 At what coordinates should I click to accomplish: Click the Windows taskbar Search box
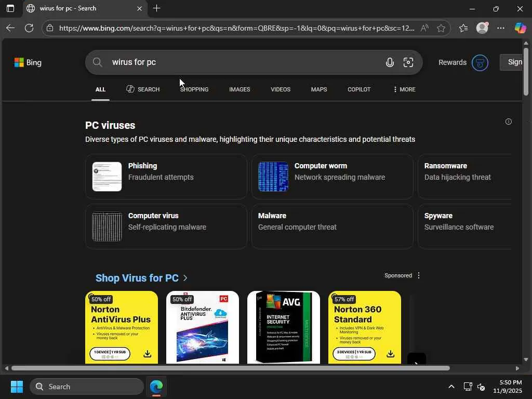(87, 387)
